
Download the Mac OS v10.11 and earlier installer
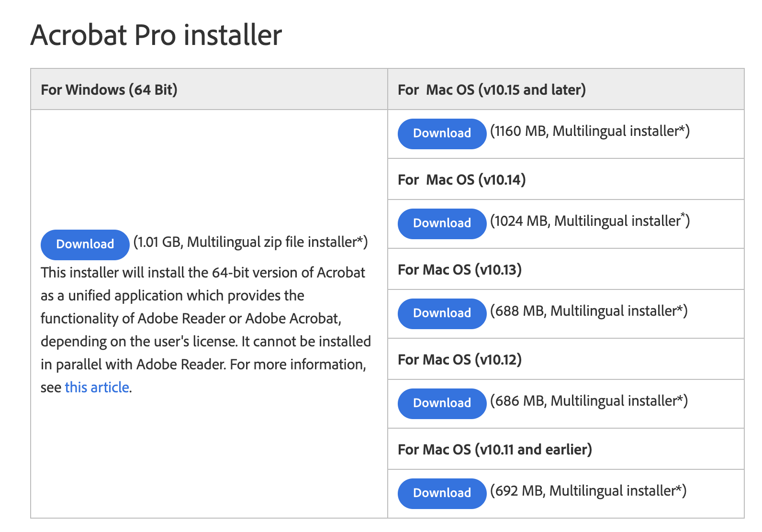441,493
